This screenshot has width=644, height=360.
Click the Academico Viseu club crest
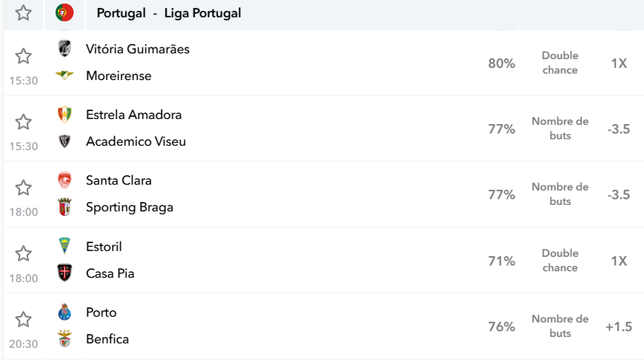pyautogui.click(x=64, y=141)
